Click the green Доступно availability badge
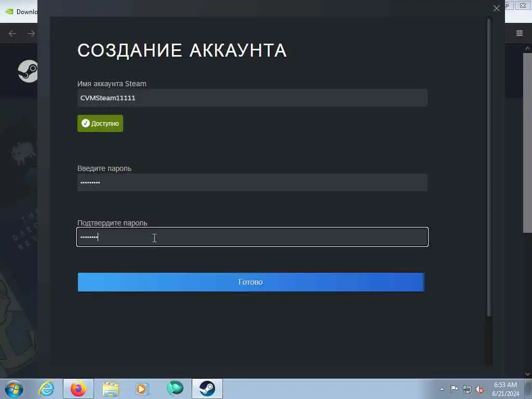 (x=100, y=123)
